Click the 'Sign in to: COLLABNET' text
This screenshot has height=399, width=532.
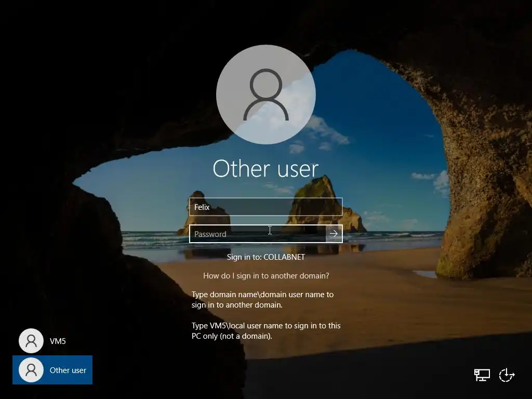[266, 257]
